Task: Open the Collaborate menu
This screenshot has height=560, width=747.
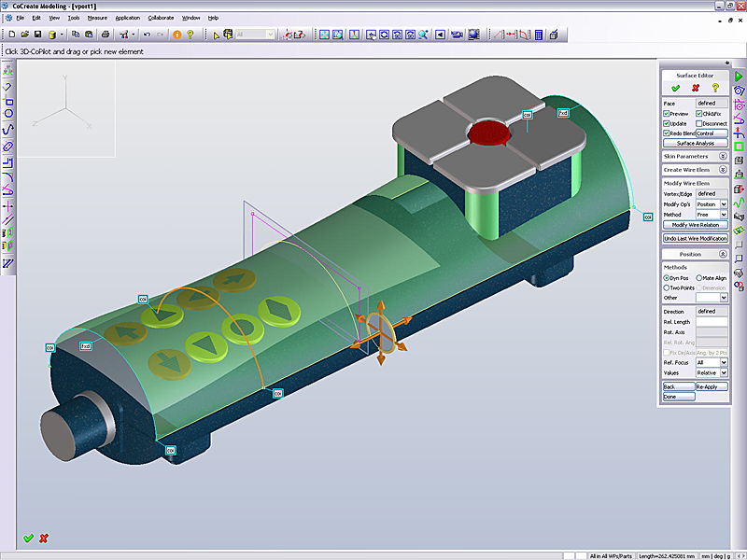Action: point(161,18)
